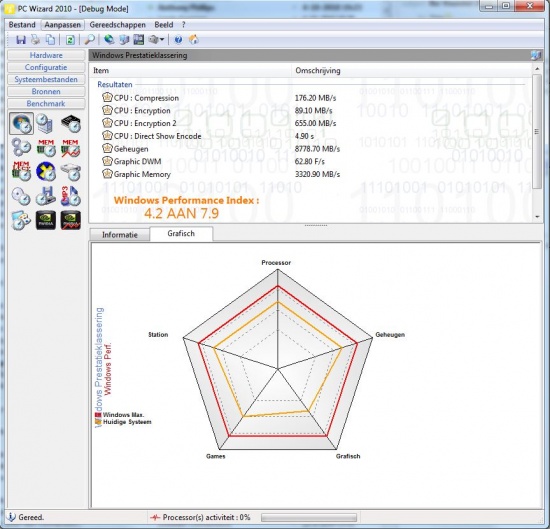Select the CPU : Direct Show Encode row
This screenshot has width=550, height=529.
(x=311, y=136)
